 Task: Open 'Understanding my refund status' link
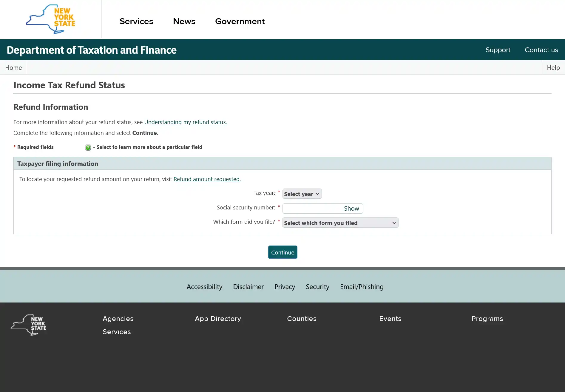point(185,122)
